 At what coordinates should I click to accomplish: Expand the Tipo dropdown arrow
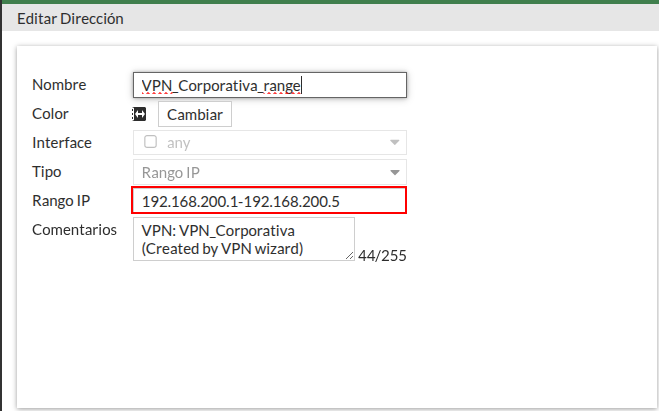[x=393, y=172]
